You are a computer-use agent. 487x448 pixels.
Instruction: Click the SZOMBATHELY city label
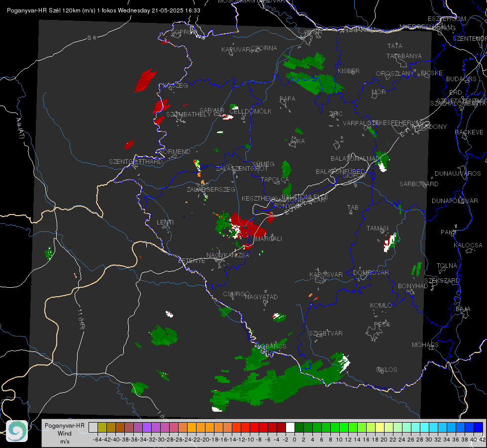pyautogui.click(x=189, y=114)
